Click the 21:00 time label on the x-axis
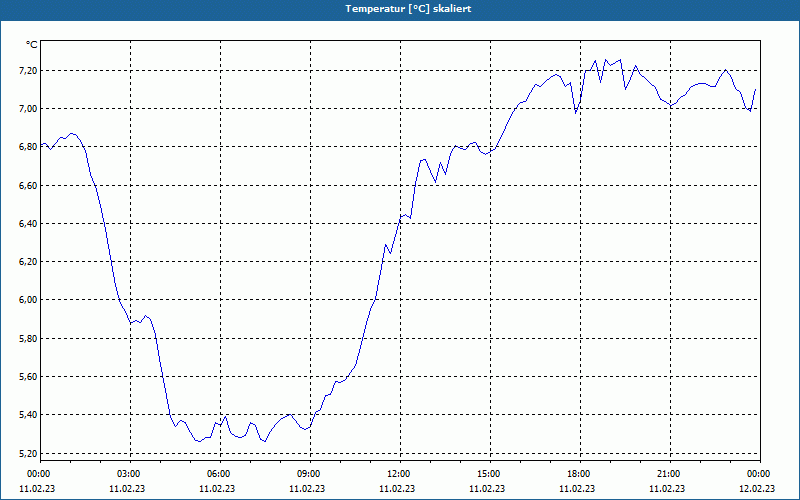This screenshot has width=800, height=500. coord(670,474)
